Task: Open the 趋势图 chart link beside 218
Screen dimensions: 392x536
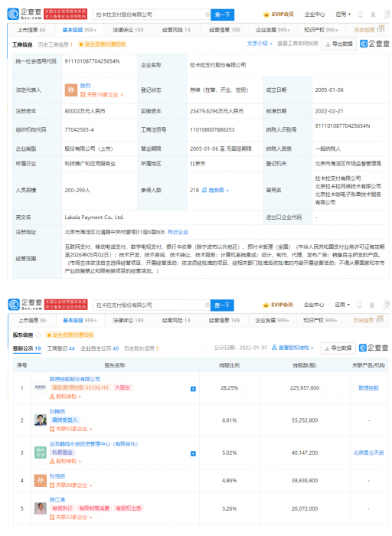Action: coord(215,190)
